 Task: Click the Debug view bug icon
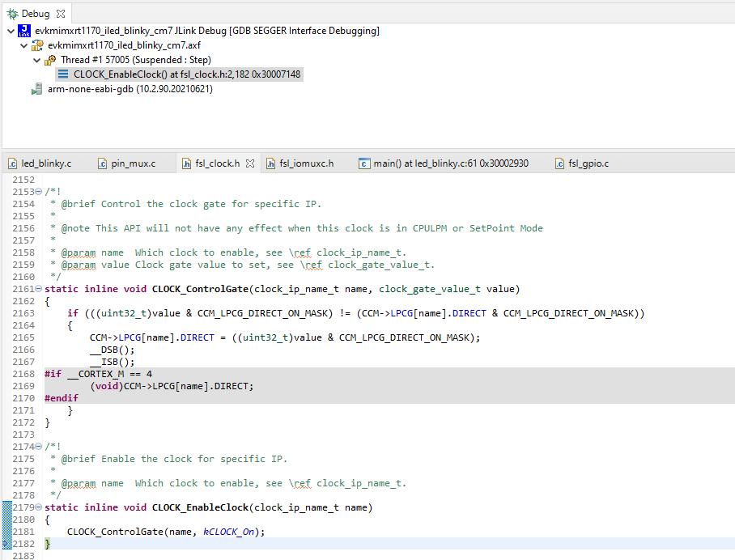(x=12, y=12)
